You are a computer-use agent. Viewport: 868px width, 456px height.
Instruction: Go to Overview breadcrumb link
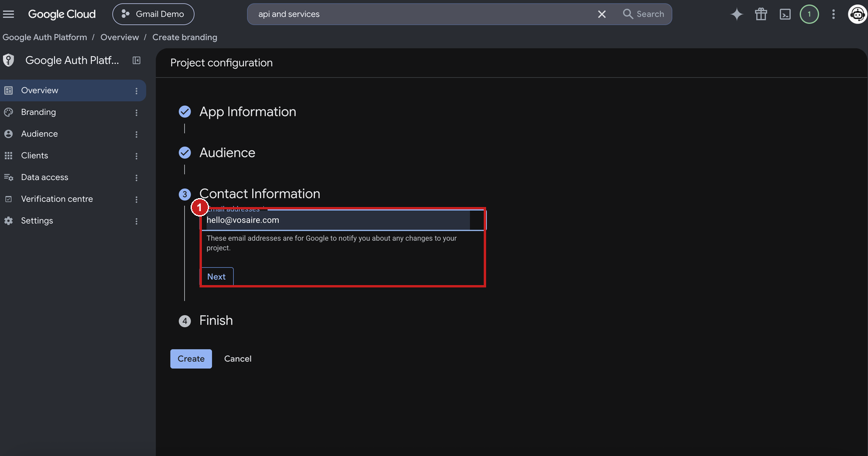coord(120,37)
